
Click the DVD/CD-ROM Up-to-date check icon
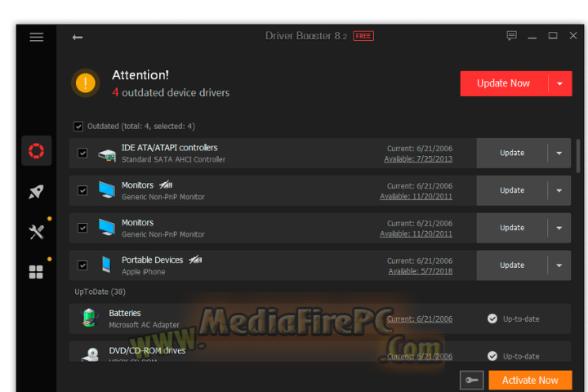coord(492,356)
